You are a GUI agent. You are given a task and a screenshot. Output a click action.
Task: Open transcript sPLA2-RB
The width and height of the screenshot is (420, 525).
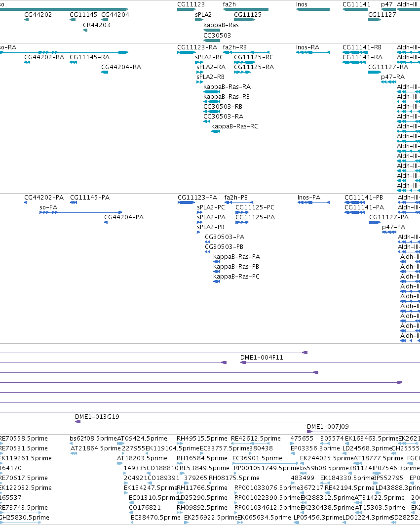(x=211, y=77)
